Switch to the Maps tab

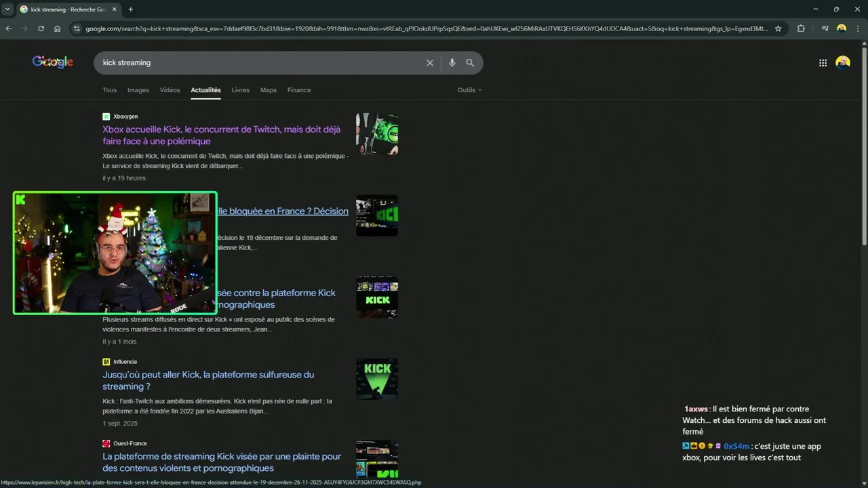269,90
